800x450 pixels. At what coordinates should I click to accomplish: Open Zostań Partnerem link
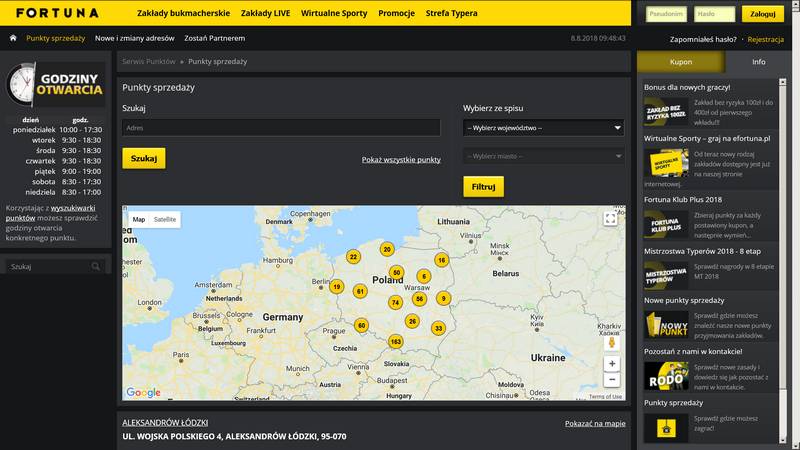coord(214,38)
